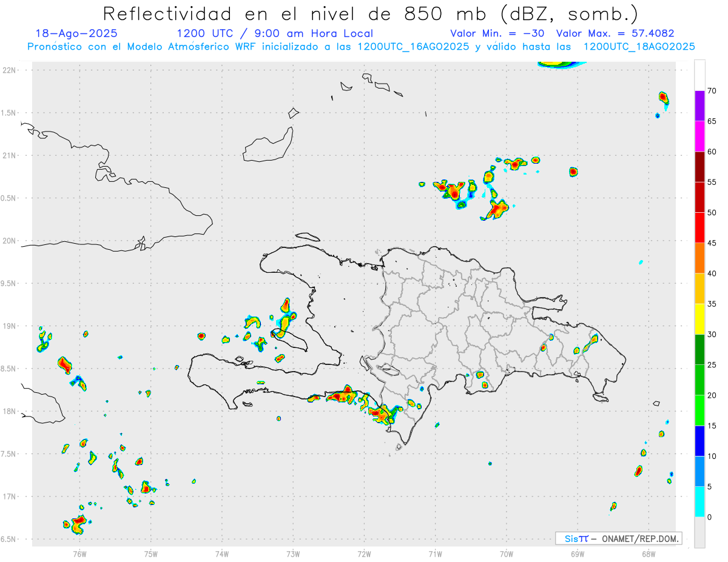Click the date label '18-Ago-2025'
Screen dimensions: 728x562
pyautogui.click(x=76, y=33)
